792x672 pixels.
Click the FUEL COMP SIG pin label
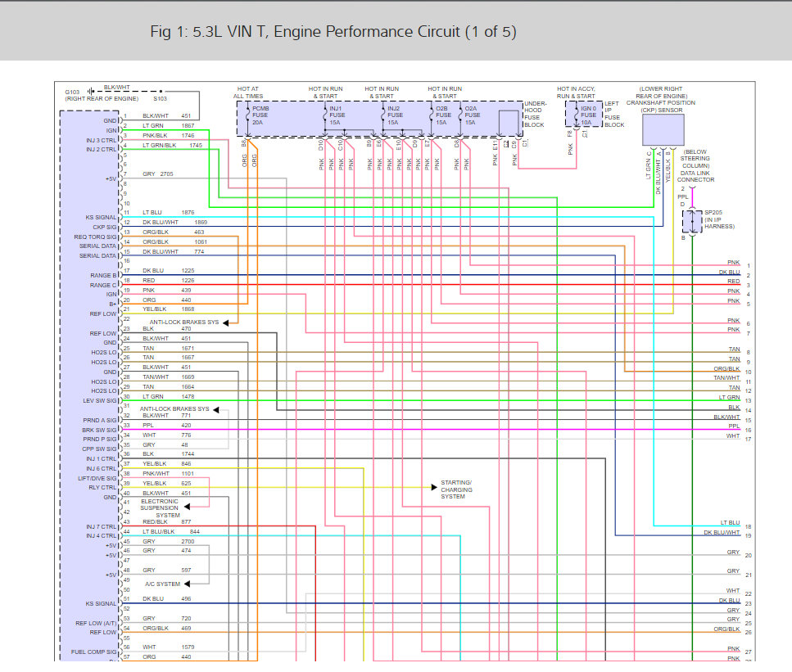pyautogui.click(x=94, y=652)
